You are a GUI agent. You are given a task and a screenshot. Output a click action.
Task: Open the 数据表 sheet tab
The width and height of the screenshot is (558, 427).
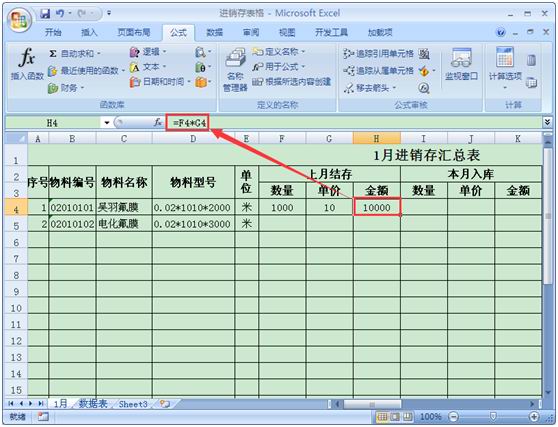pos(93,404)
